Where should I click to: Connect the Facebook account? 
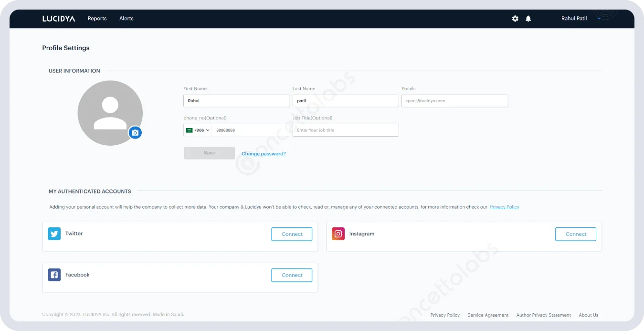click(x=292, y=275)
